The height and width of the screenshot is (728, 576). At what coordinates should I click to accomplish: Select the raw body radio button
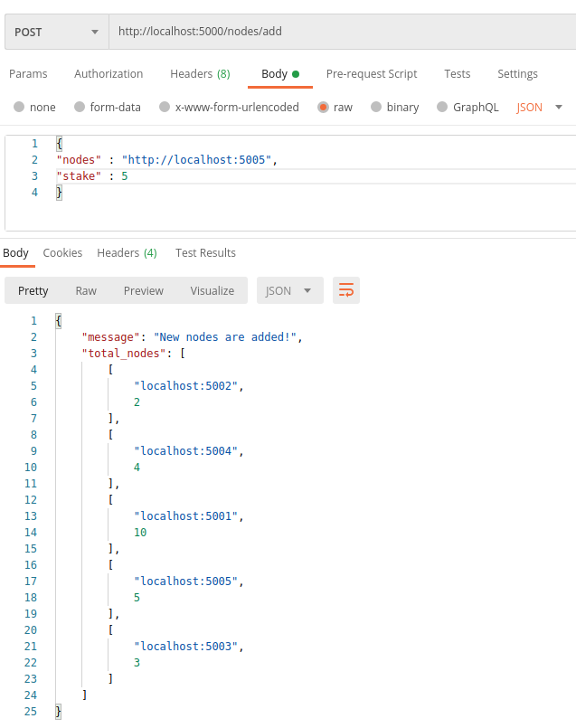click(323, 108)
